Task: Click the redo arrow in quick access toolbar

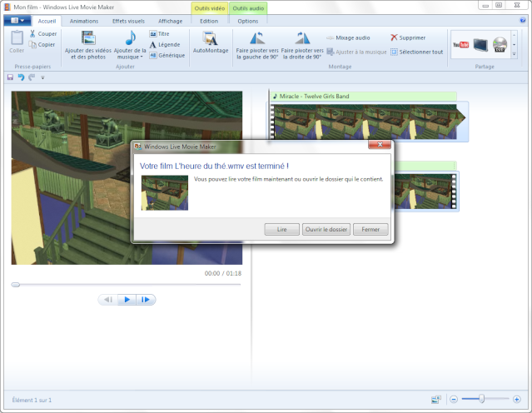Action: click(32, 77)
